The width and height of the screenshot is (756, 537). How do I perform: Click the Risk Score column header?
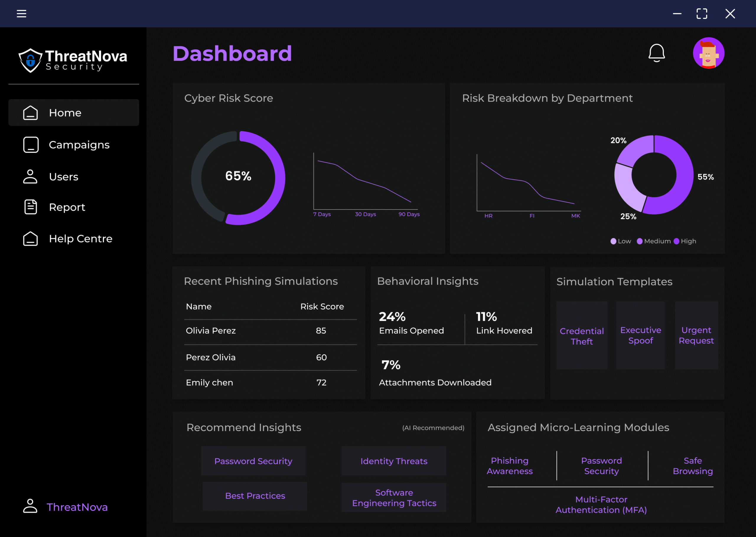[x=322, y=307]
